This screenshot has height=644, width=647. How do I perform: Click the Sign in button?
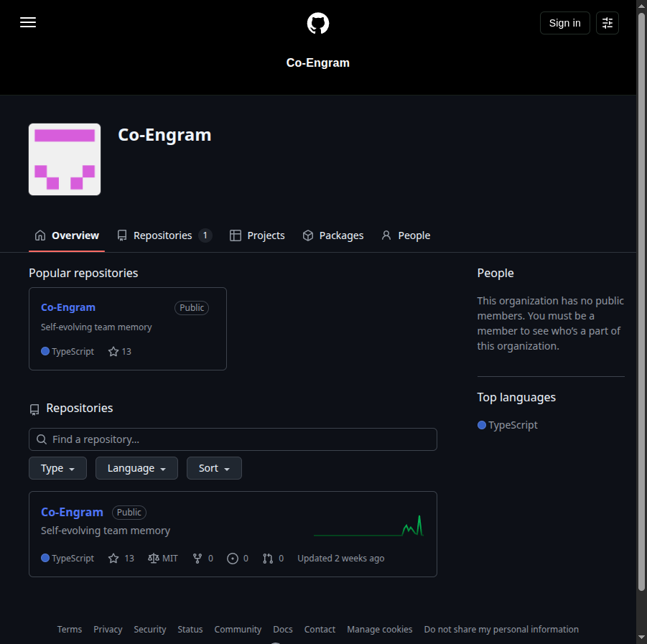pos(564,23)
